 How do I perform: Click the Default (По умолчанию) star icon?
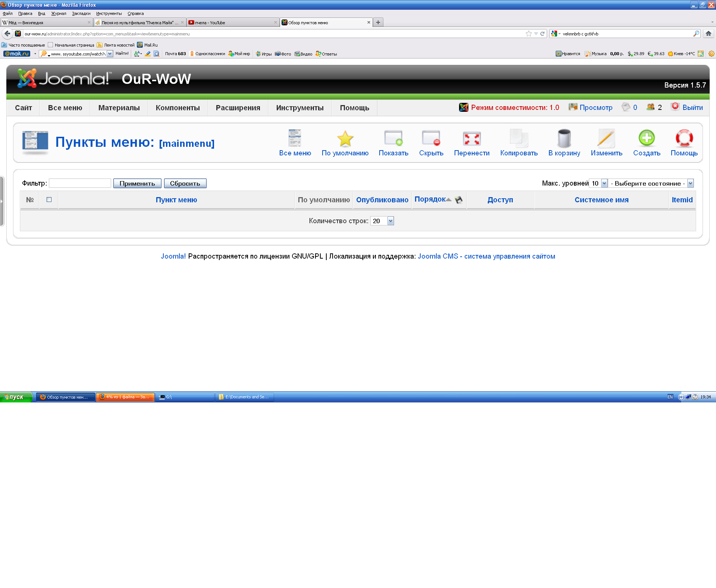[345, 139]
